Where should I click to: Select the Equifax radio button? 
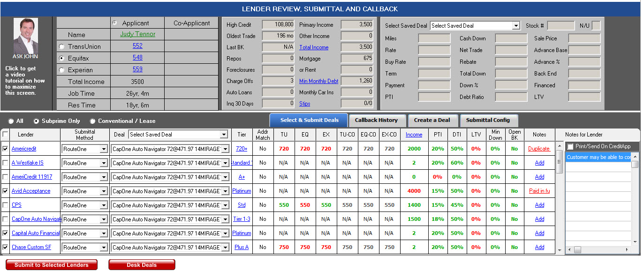point(61,58)
